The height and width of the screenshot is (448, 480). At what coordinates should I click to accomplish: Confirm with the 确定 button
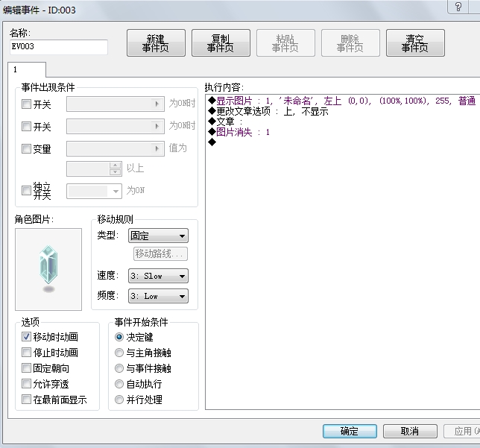coord(350,431)
